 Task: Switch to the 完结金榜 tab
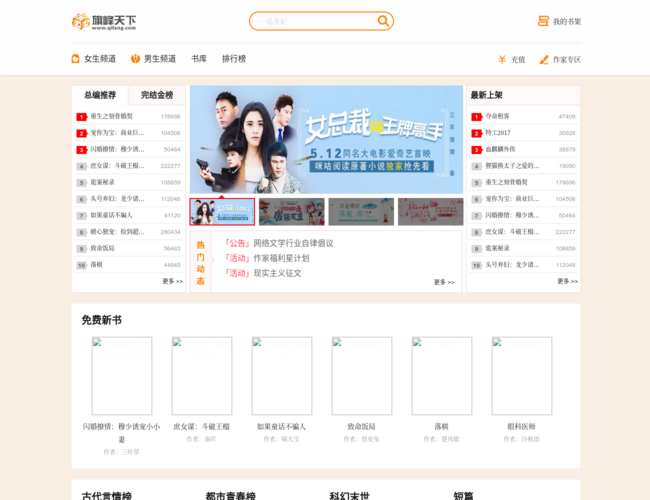click(x=157, y=95)
